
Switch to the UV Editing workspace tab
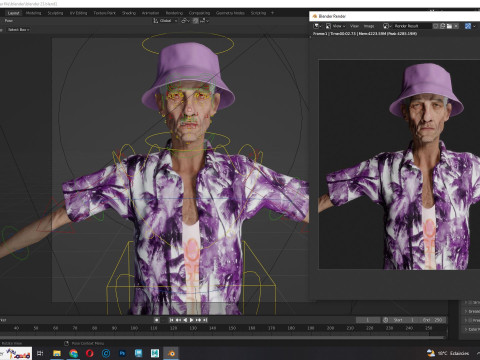[78, 13]
